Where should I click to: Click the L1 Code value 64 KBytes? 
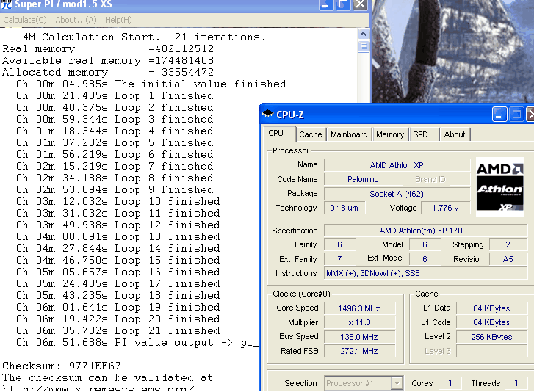[x=492, y=322]
